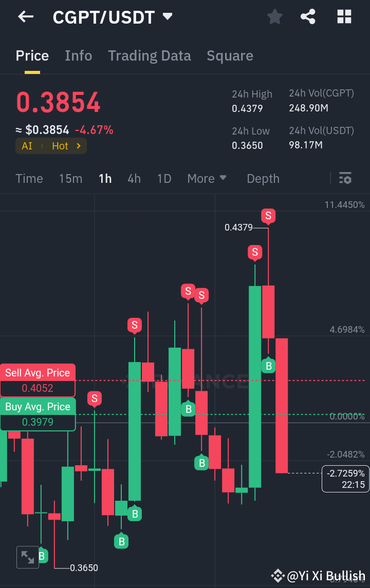Tap the star to favorite CGPT/USDT
Screen dimensions: 370x588
click(274, 16)
